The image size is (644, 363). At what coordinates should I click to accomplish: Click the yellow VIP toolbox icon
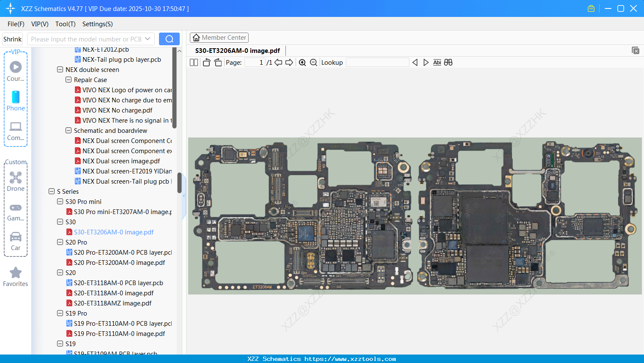[x=591, y=8]
